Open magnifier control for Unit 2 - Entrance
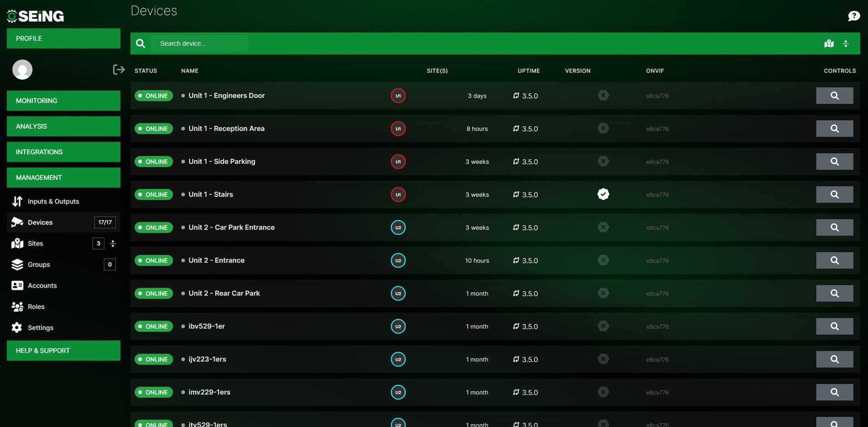The image size is (868, 427). tap(835, 261)
